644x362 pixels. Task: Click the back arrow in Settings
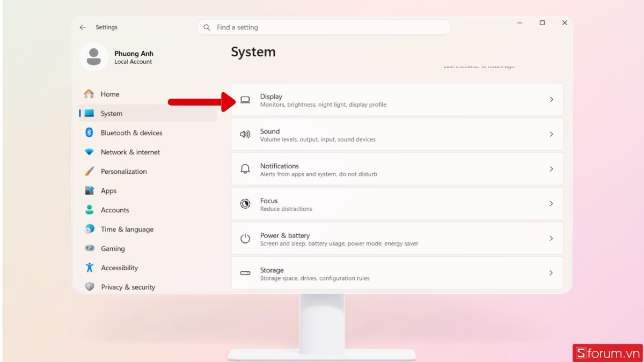tap(83, 27)
